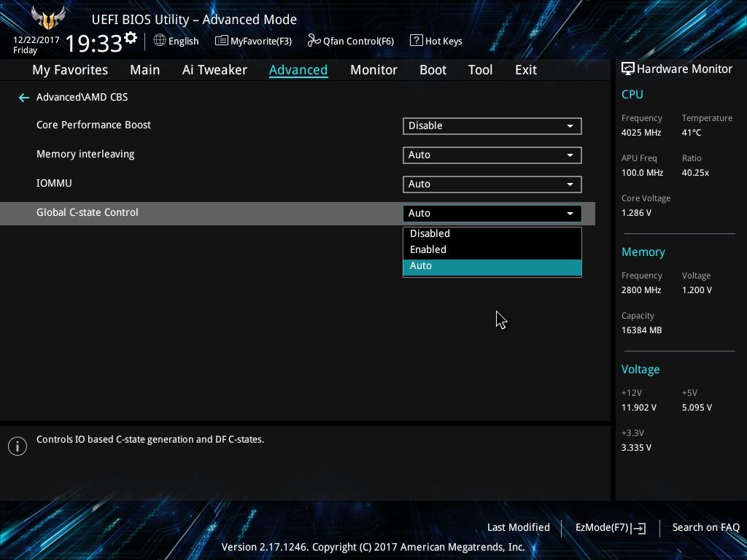Image resolution: width=747 pixels, height=560 pixels.
Task: Click the CPU section heading
Action: click(632, 95)
